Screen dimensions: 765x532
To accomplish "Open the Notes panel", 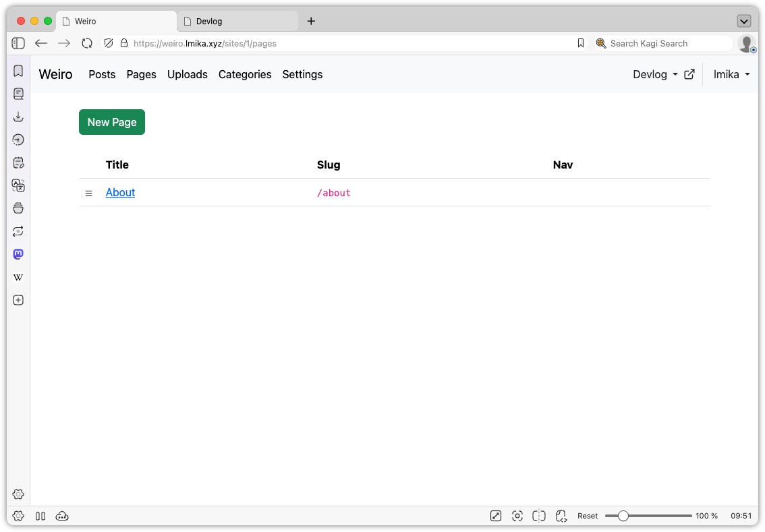I will pos(18,162).
